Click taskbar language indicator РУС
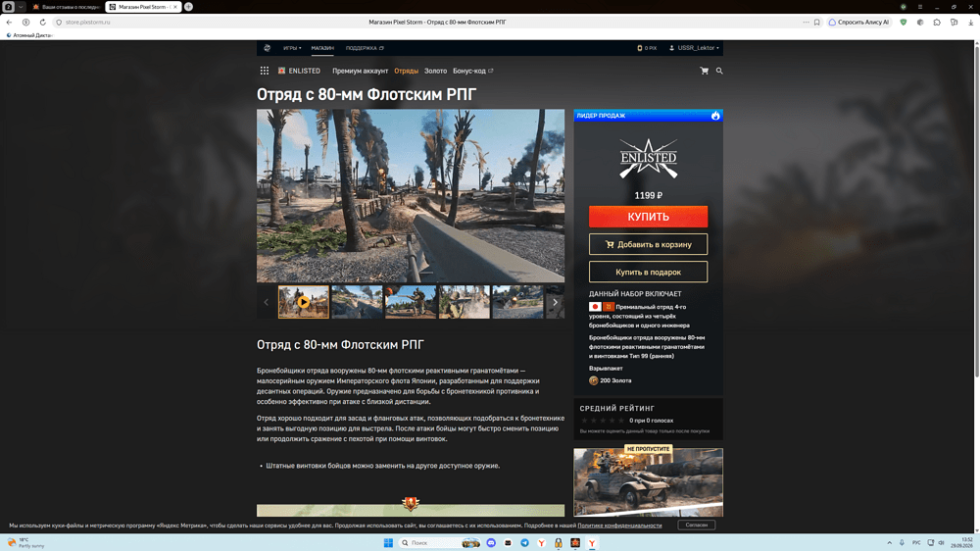 tap(916, 542)
